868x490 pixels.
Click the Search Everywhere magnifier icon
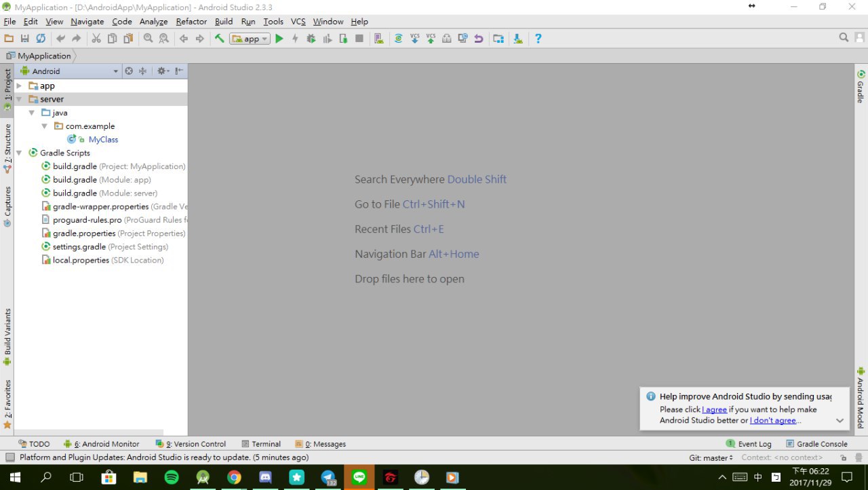click(x=844, y=38)
